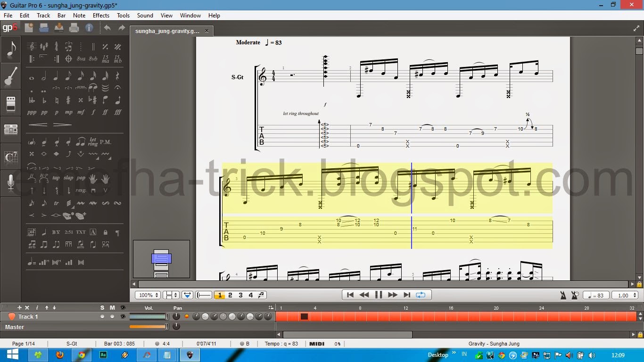Adjust Track 1 volume slider
Image resolution: width=644 pixels, height=362 pixels.
149,317
